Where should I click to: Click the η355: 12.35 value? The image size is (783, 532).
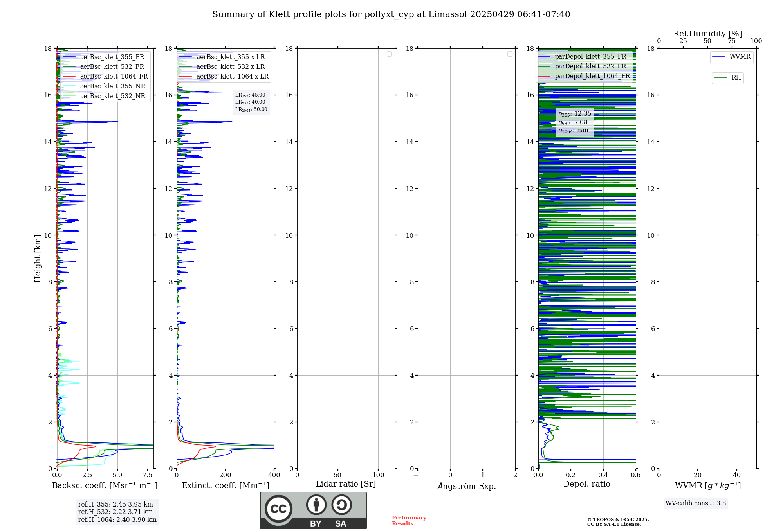click(x=575, y=114)
